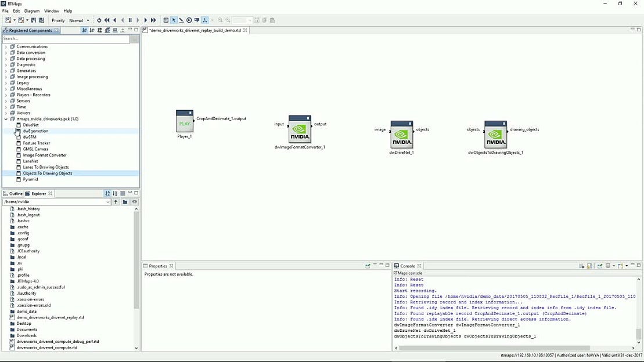Click the Zoom In magnifier icon
Screen dimensions: 644x362
click(x=220, y=20)
